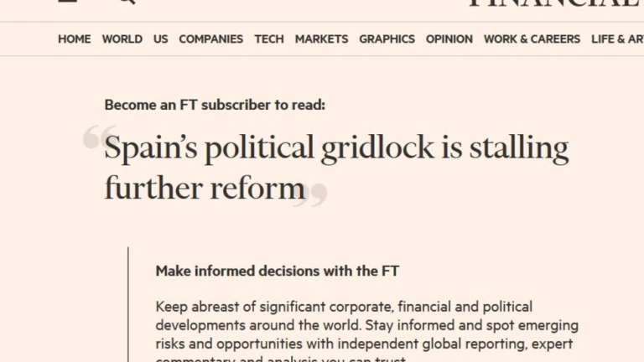This screenshot has height=362, width=644.
Task: Click the opening quotation mark graphic
Action: [99, 140]
